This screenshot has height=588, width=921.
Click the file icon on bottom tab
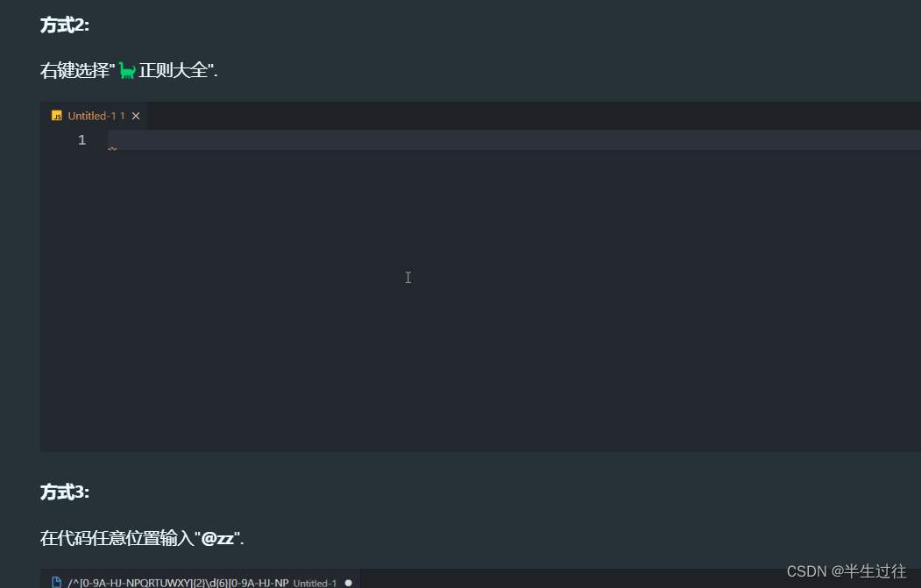[56, 582]
